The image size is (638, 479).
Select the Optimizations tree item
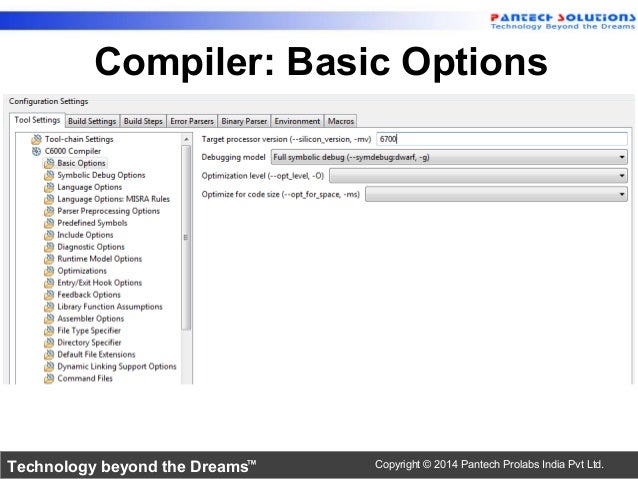[82, 271]
